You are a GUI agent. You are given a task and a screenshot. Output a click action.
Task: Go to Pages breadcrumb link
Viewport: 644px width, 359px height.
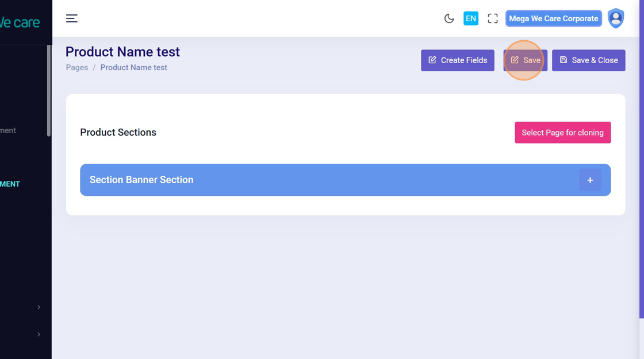(x=77, y=67)
